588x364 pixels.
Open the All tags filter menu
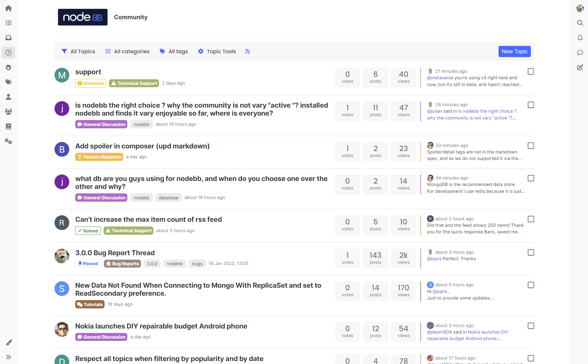pyautogui.click(x=174, y=51)
